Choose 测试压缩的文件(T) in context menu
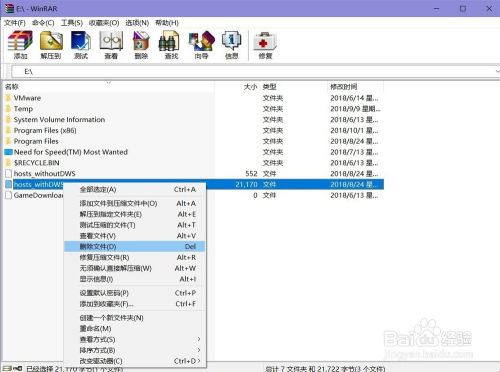 [x=135, y=225]
